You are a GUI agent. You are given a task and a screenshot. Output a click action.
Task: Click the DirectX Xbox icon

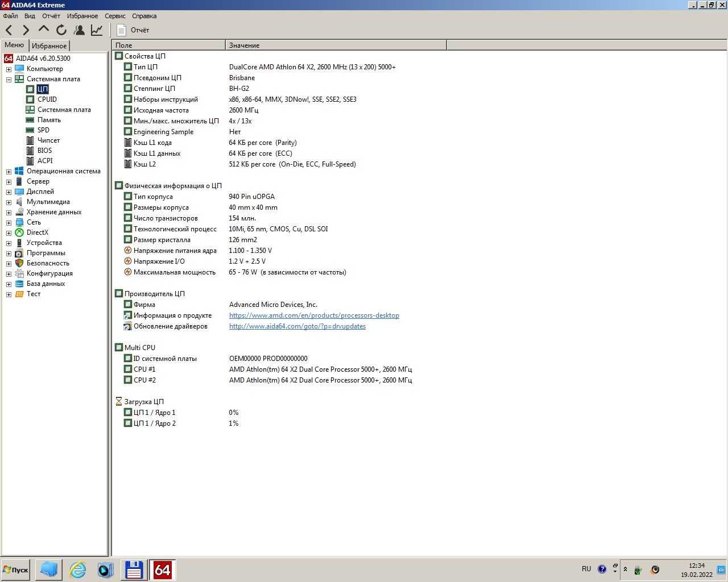coord(19,232)
